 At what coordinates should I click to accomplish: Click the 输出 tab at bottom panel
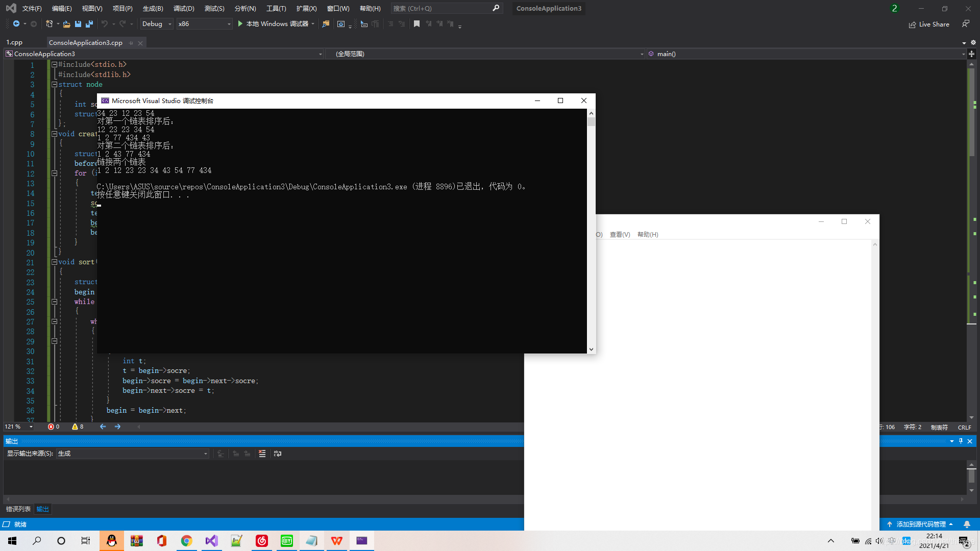[x=43, y=509]
